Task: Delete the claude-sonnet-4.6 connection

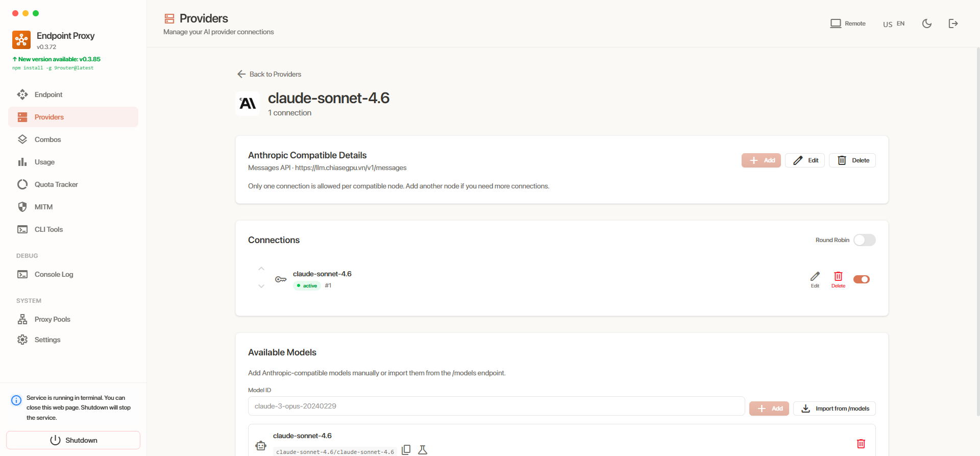Action: click(838, 279)
